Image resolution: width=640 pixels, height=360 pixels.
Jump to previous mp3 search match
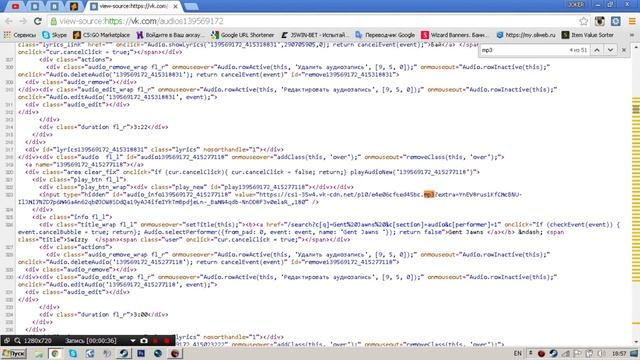(597, 50)
